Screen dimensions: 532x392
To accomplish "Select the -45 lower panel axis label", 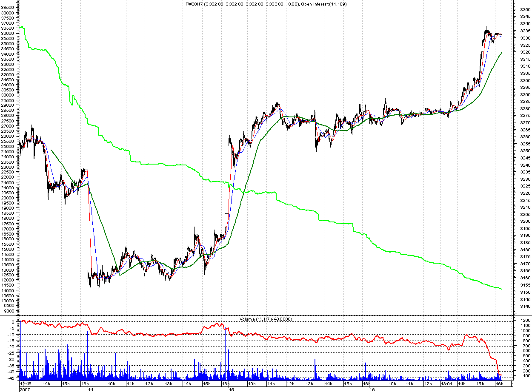I will [11, 378].
